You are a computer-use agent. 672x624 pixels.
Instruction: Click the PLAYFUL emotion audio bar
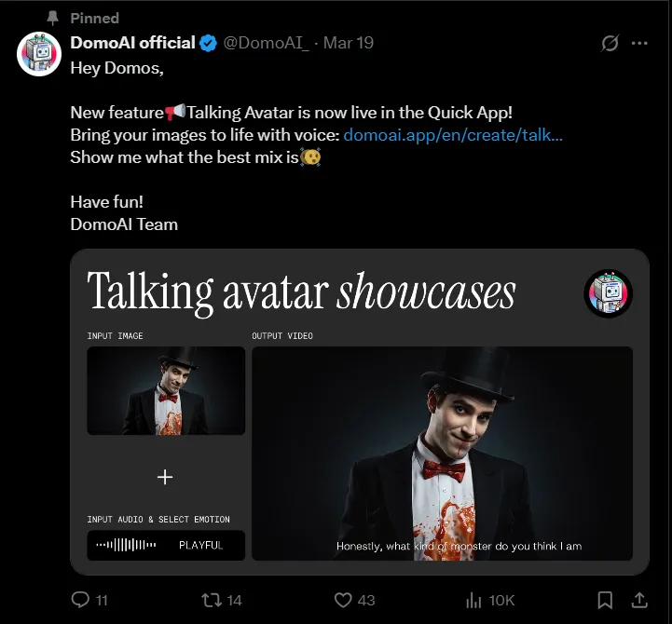pos(166,545)
